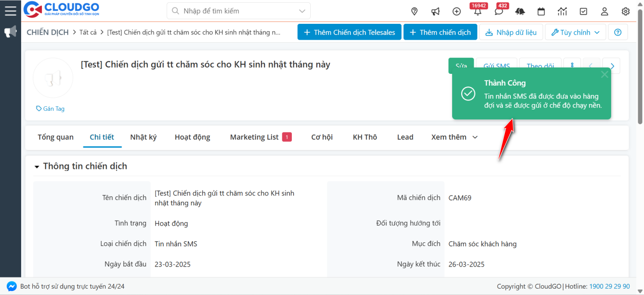
Task: Open the settings gear icon
Action: [626, 11]
